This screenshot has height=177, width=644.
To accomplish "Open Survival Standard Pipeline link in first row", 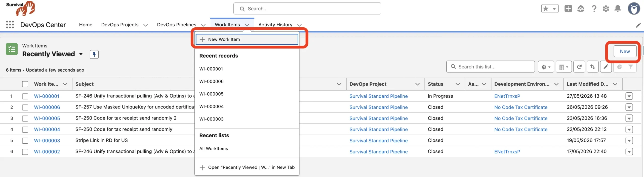I will [378, 96].
